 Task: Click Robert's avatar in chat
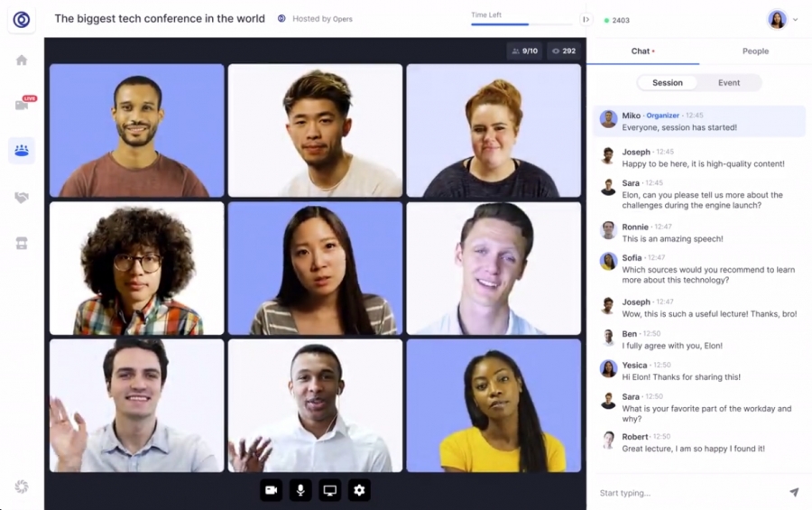608,440
